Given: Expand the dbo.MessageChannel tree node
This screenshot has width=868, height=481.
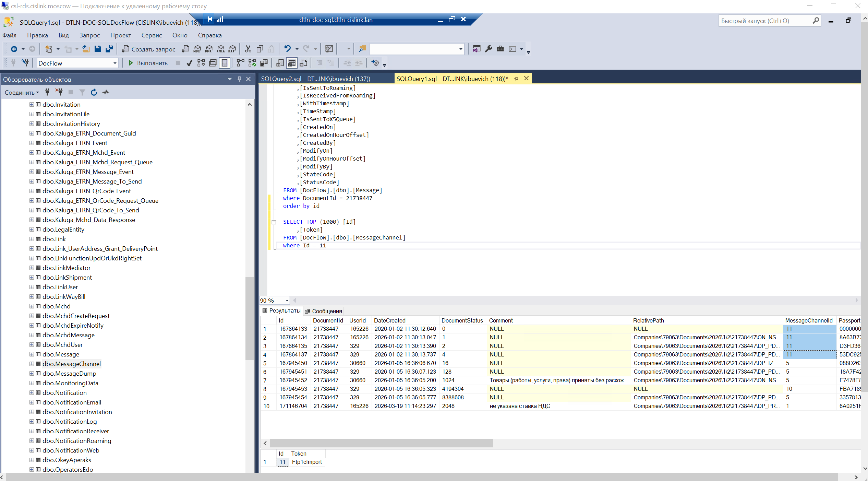Looking at the screenshot, I should click(32, 364).
